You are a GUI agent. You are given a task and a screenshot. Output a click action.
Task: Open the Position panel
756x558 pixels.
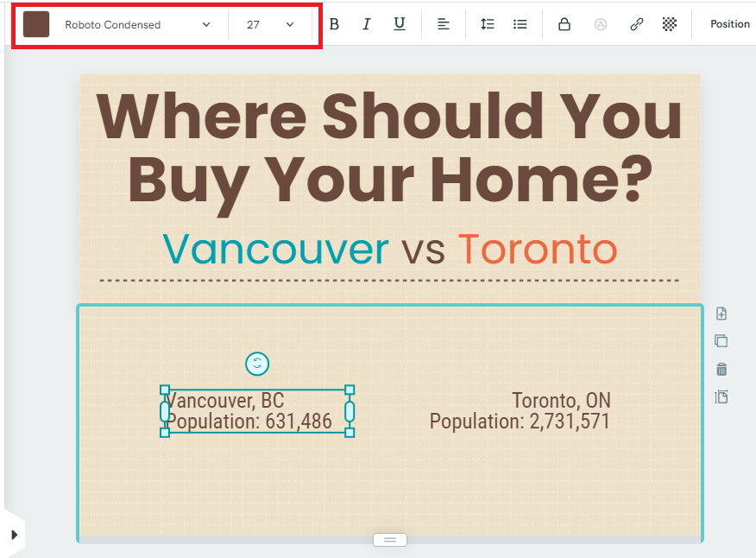coord(729,23)
